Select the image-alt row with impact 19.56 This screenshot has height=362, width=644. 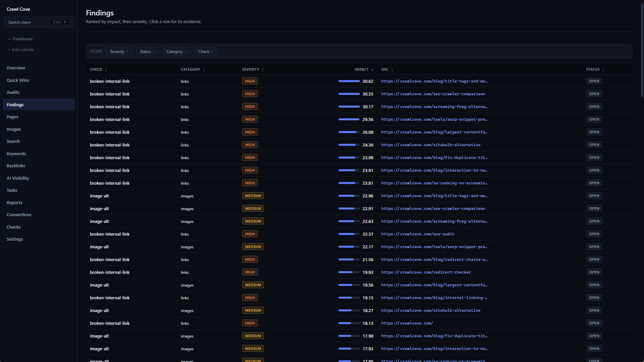click(x=359, y=285)
